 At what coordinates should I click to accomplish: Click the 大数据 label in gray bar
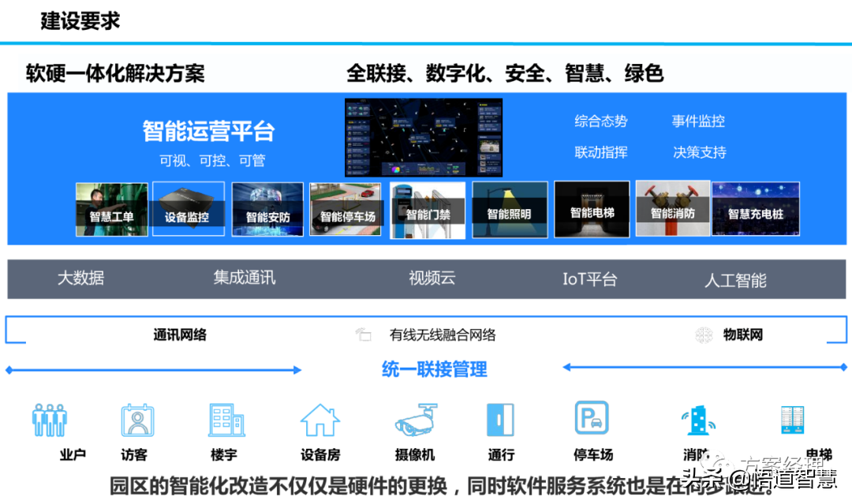[x=81, y=278]
